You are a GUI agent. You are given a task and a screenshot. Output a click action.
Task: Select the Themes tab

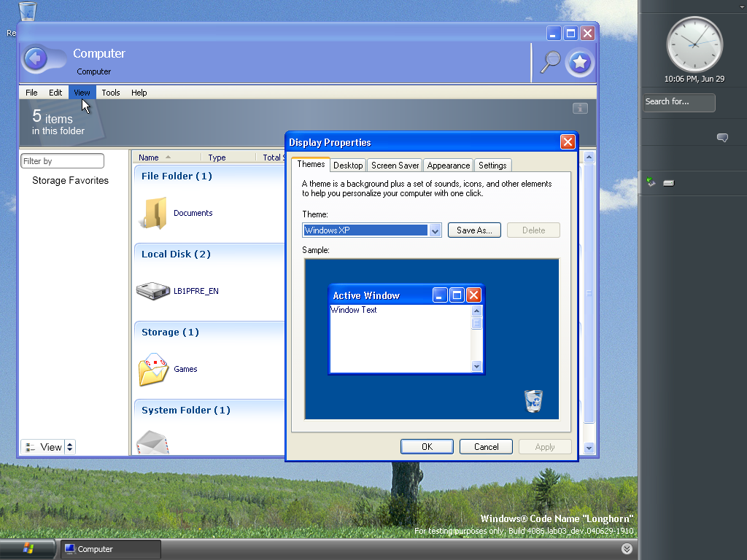click(311, 164)
